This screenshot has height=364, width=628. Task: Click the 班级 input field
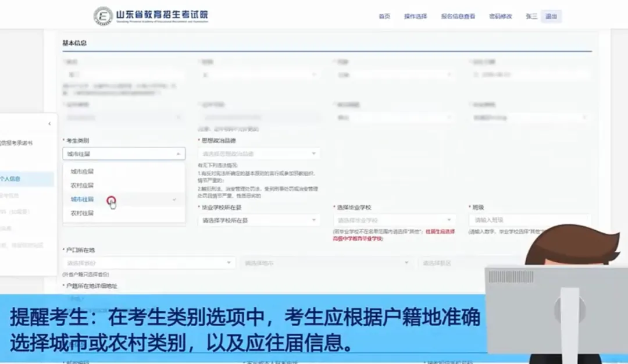(x=529, y=220)
